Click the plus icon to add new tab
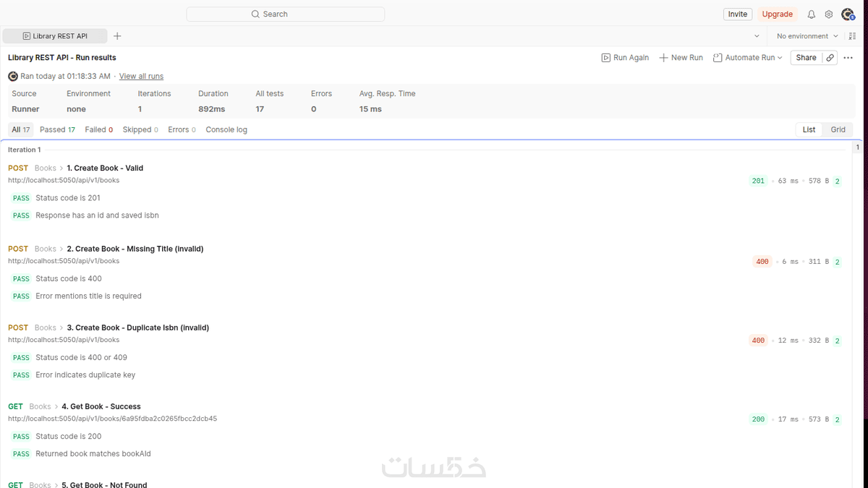 117,36
